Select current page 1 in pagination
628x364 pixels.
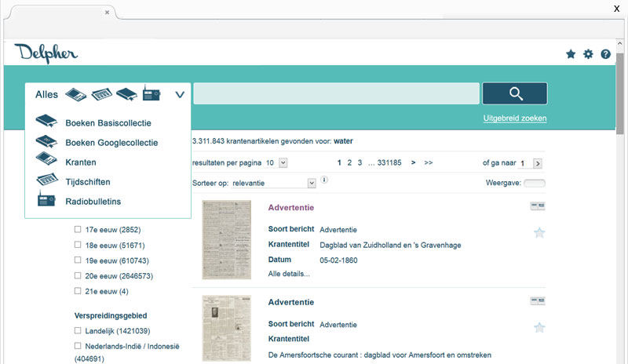click(x=339, y=162)
